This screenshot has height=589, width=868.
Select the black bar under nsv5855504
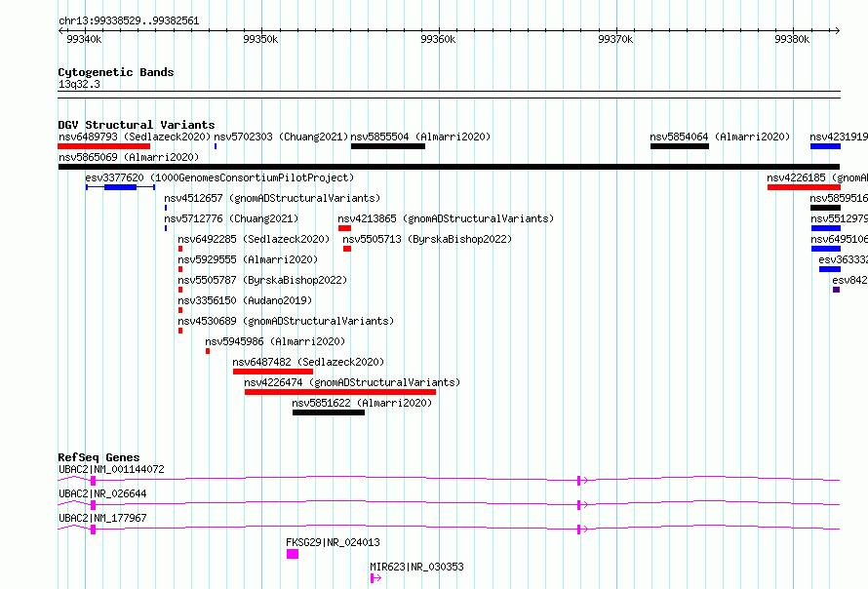pyautogui.click(x=388, y=146)
